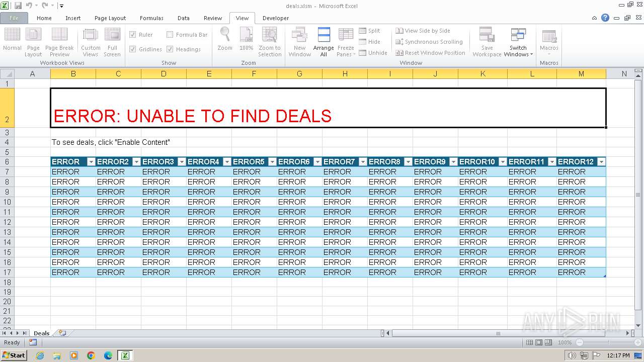Click Save icon in Quick Access Toolbar
Viewport: 644px width, 362px height.
tap(18, 6)
